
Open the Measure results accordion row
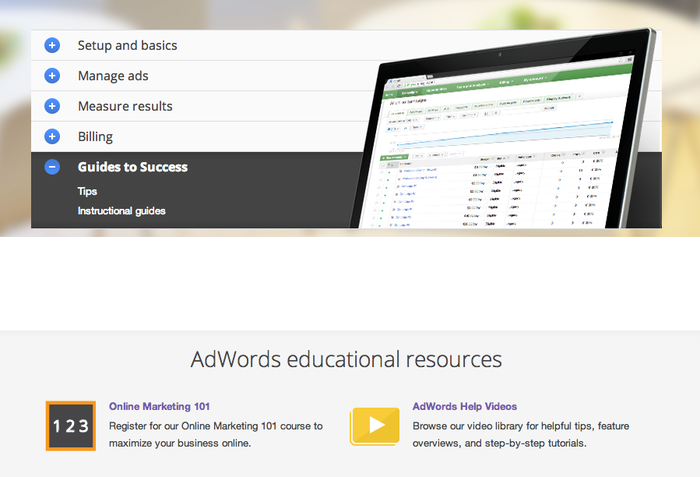125,106
